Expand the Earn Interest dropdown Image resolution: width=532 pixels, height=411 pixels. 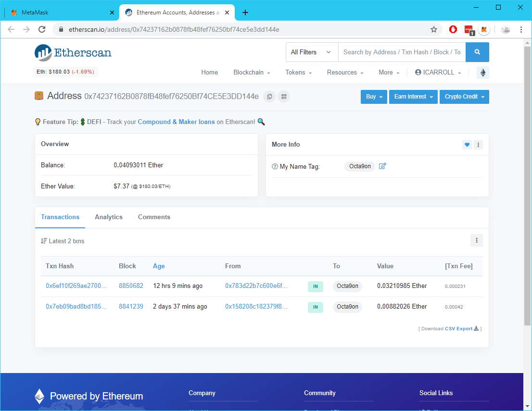click(x=413, y=97)
